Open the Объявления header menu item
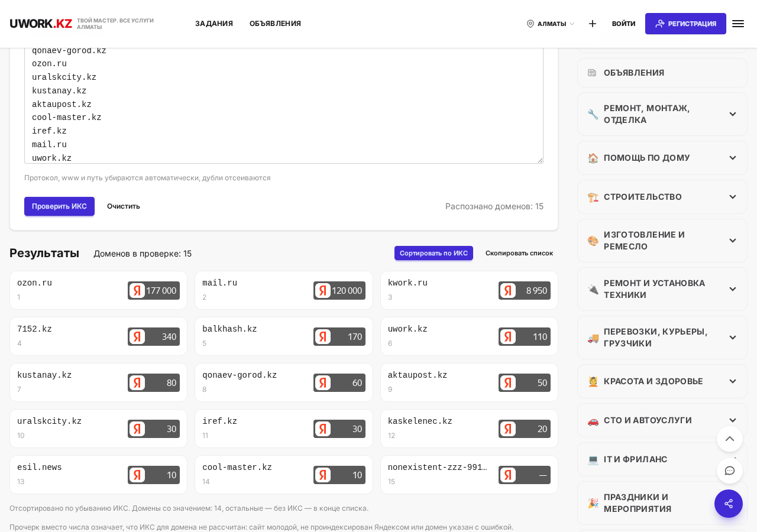Viewport: 757px width, 532px height. click(275, 24)
